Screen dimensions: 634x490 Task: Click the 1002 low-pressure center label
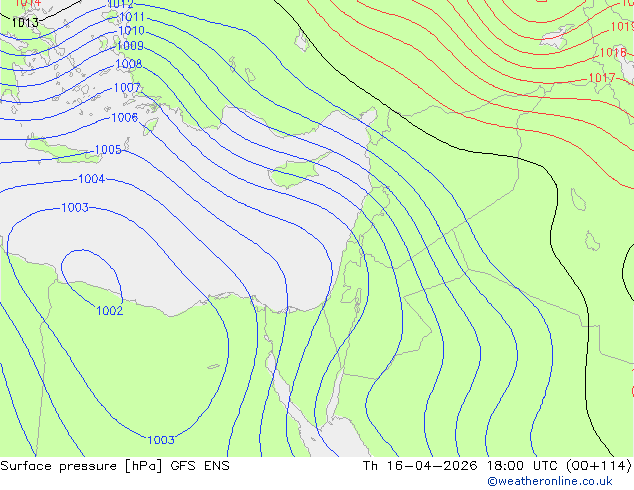pos(110,310)
